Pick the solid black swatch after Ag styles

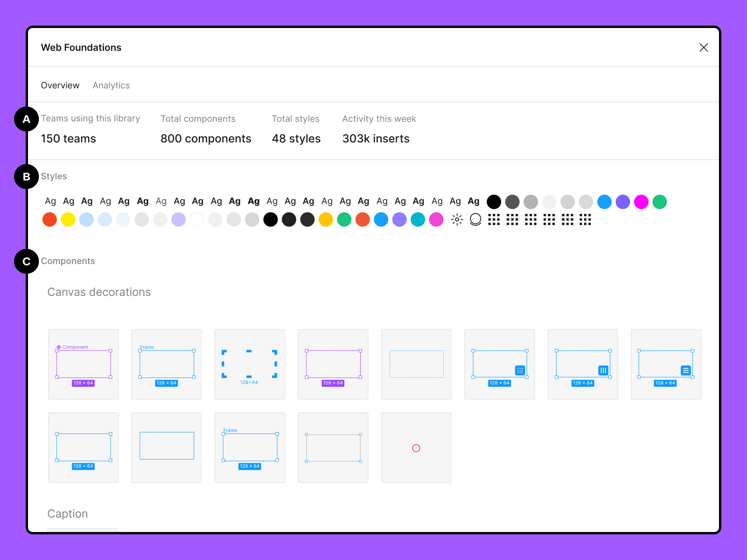(494, 202)
